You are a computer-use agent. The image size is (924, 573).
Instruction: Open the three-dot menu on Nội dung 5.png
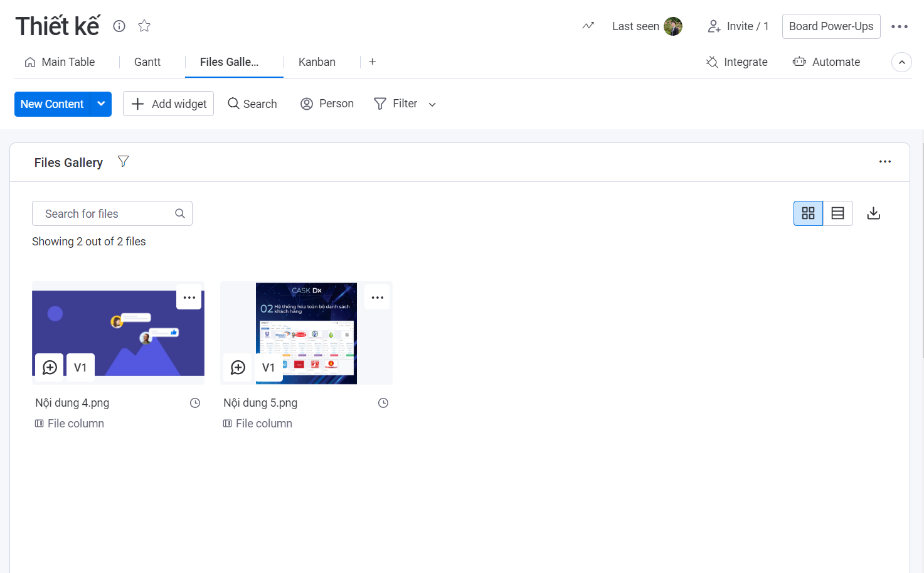pyautogui.click(x=377, y=297)
